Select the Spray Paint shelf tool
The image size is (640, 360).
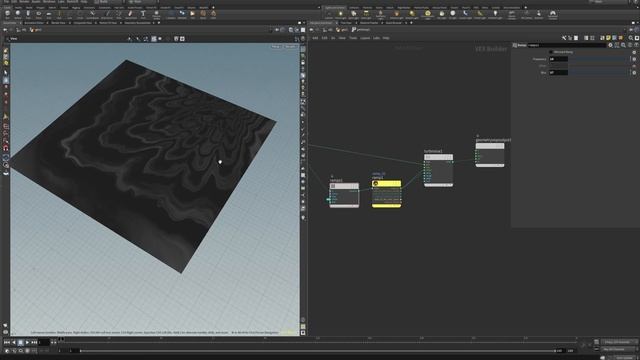pos(131,14)
